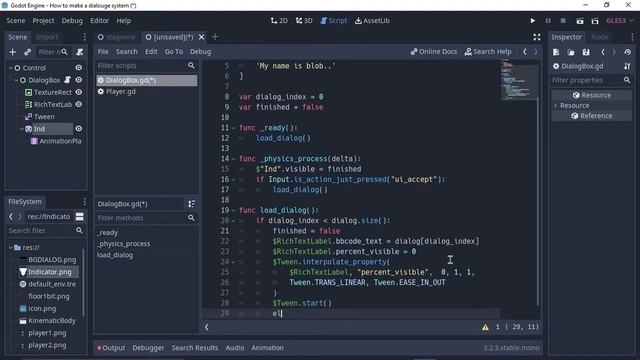640x360 pixels.
Task: Toggle FileSystem split view mode
Action: [x=80, y=217]
